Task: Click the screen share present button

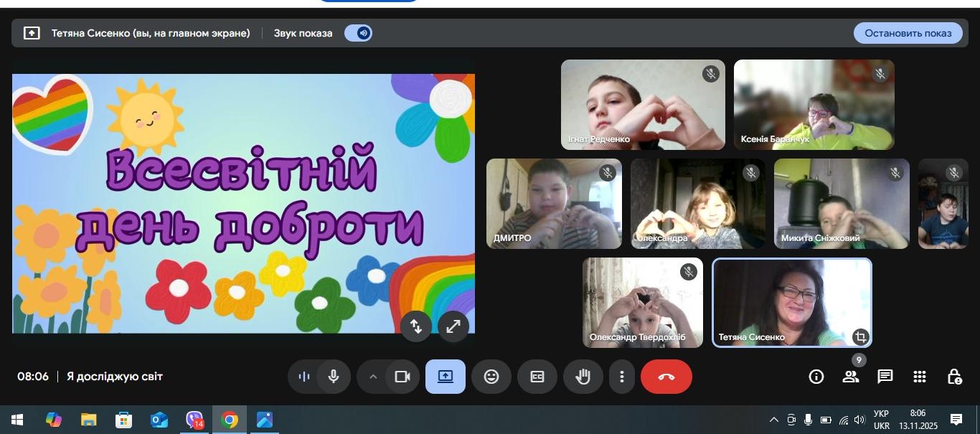Action: pyautogui.click(x=445, y=377)
